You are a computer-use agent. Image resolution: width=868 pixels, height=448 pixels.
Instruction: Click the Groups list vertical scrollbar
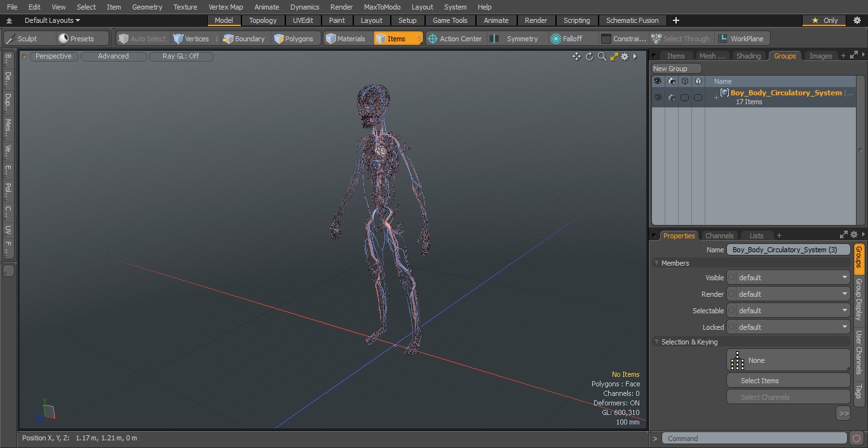tap(861, 151)
